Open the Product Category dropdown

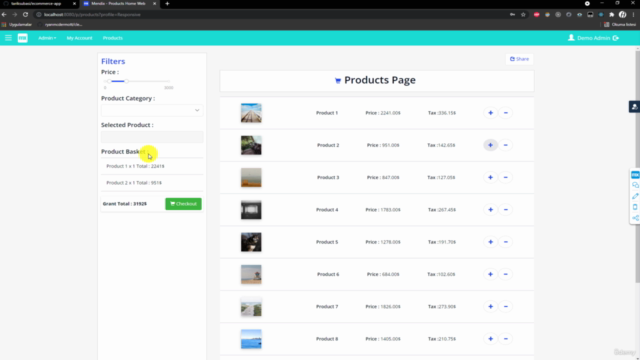pyautogui.click(x=152, y=110)
